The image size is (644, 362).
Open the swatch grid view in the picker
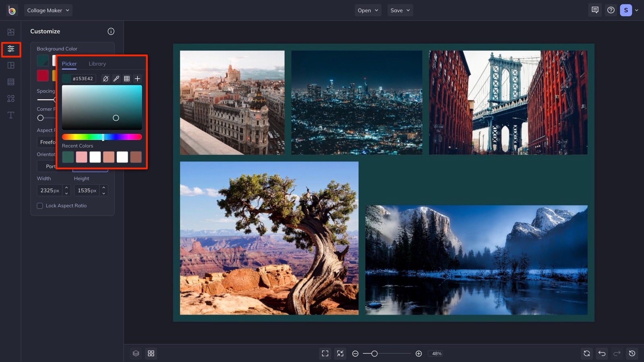point(127,78)
